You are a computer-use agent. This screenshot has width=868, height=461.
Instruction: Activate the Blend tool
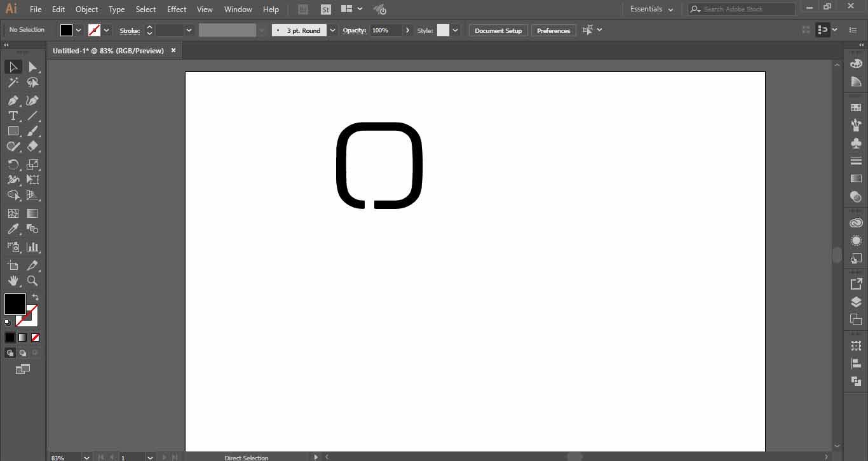point(32,229)
